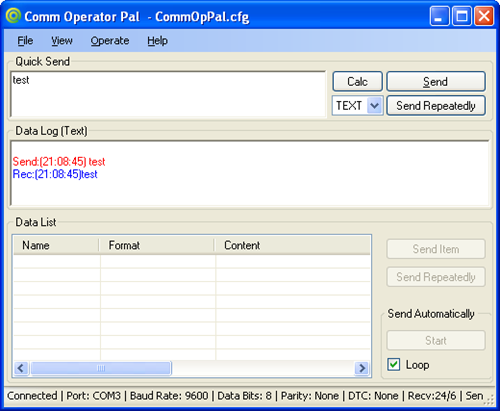Click the Connected status bar entry

[x=32, y=396]
